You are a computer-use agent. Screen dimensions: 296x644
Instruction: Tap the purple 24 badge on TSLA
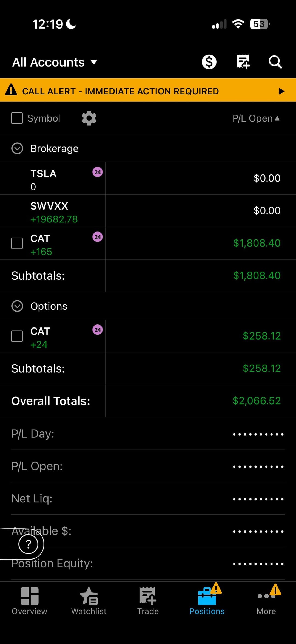98,172
